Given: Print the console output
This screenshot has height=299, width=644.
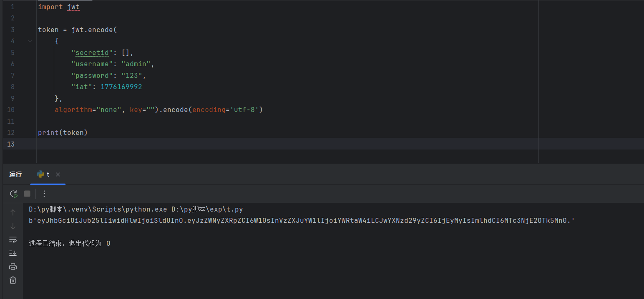Looking at the screenshot, I should point(13,267).
